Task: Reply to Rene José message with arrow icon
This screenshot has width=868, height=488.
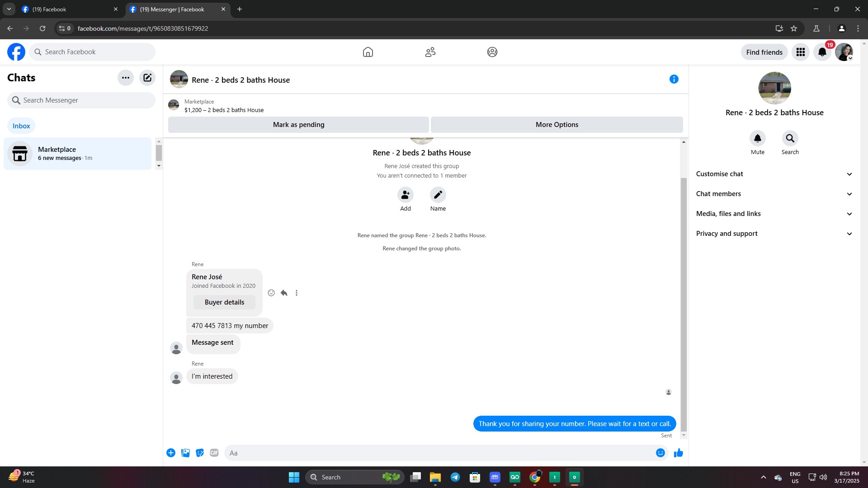Action: (284, 293)
